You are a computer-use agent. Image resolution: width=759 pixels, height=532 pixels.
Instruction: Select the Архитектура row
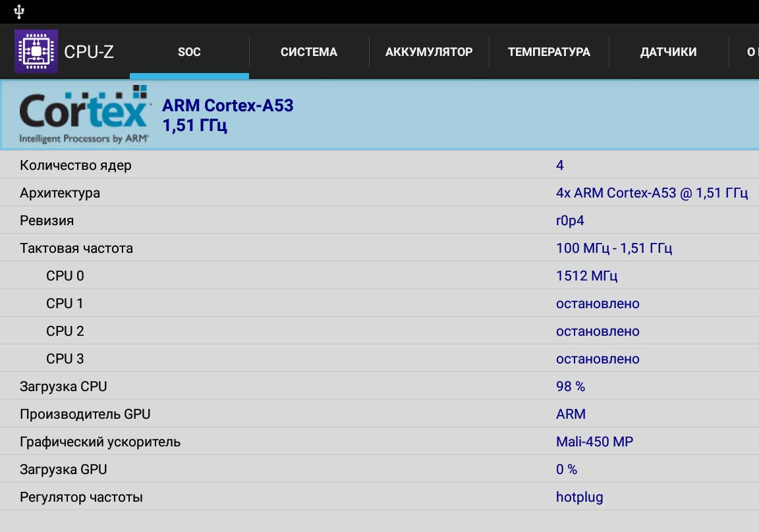pos(379,193)
